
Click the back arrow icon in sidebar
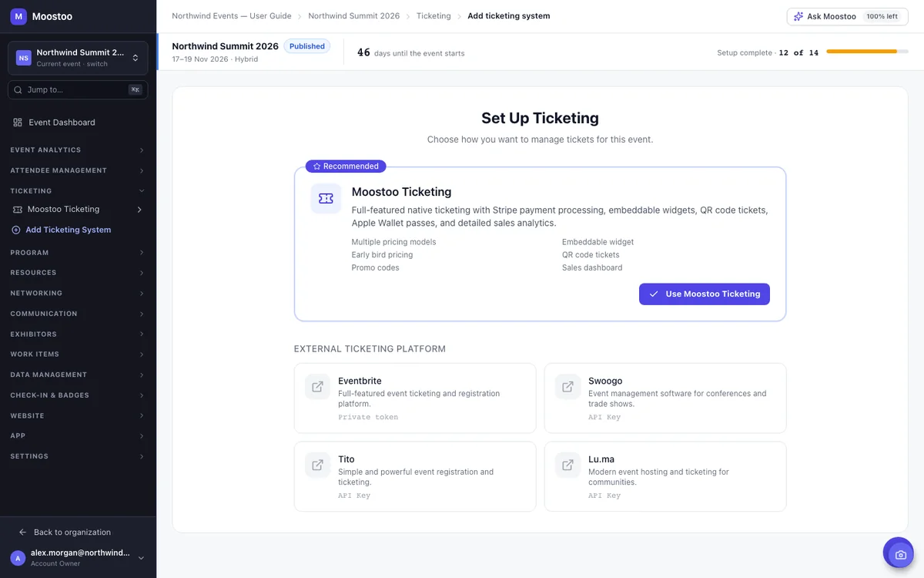point(22,533)
